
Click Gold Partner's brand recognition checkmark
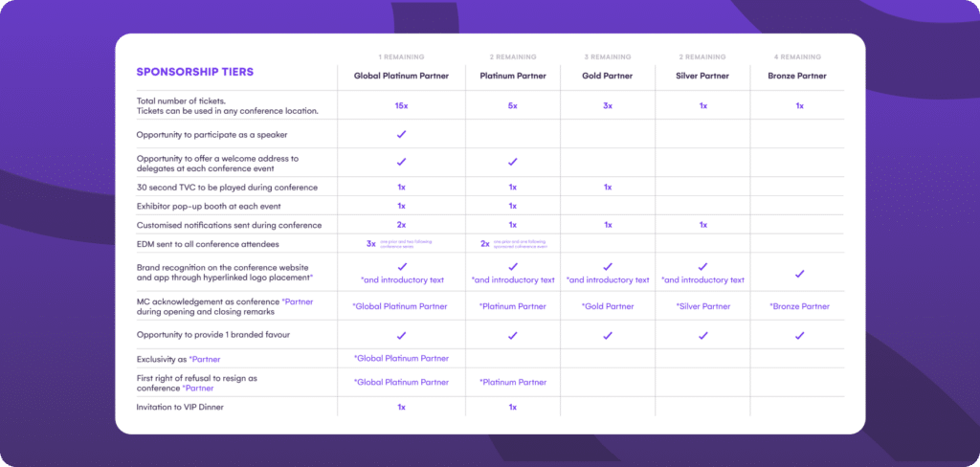pyautogui.click(x=608, y=267)
